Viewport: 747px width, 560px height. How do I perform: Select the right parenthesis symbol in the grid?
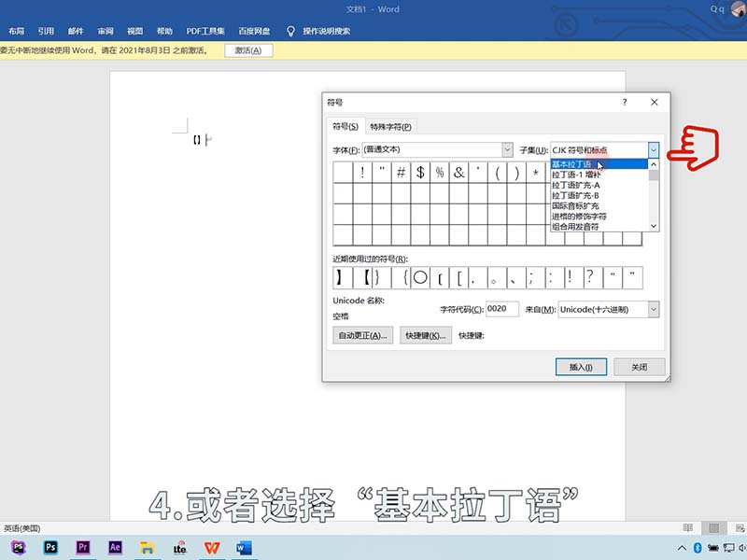(x=516, y=173)
